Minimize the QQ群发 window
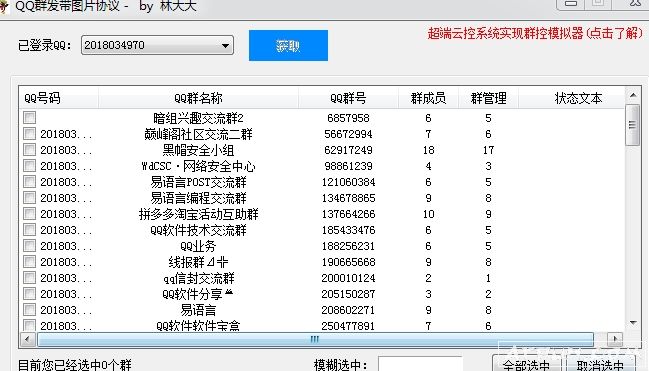This screenshot has height=371, width=649. coord(571,4)
